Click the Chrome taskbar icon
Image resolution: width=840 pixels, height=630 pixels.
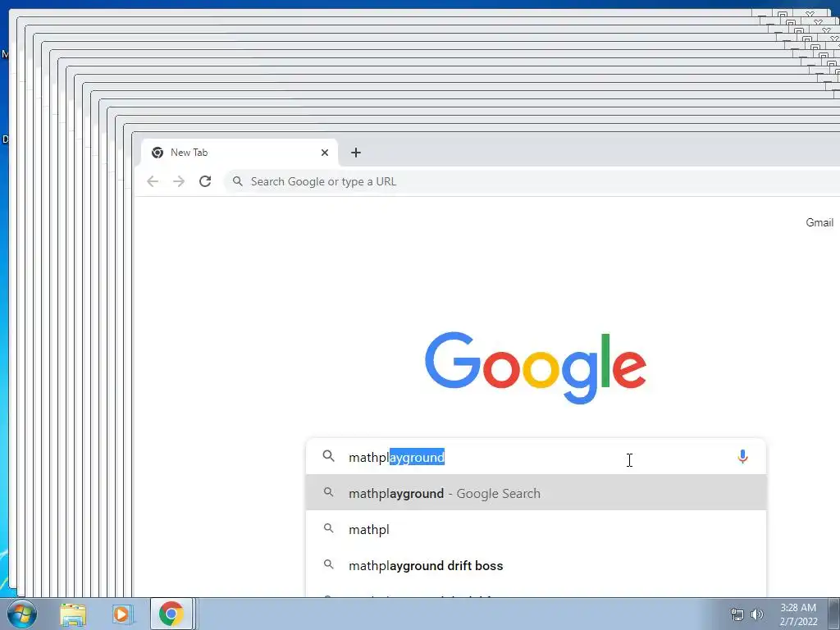[171, 614]
